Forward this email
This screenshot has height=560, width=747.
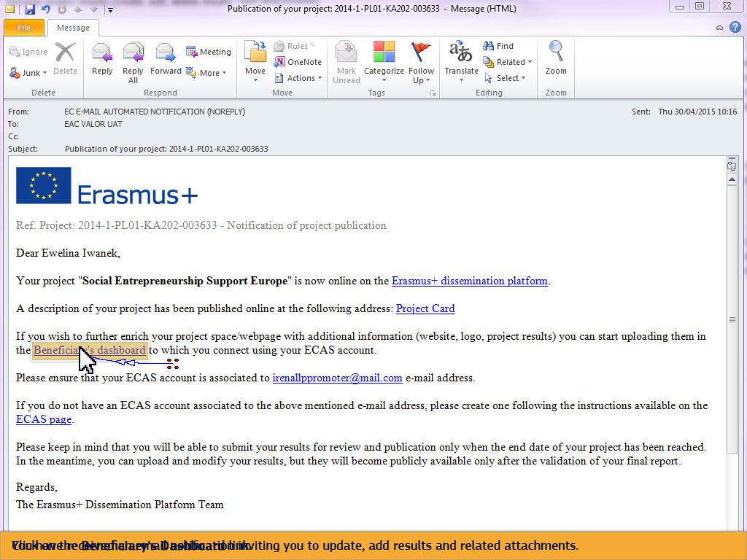pos(166,59)
